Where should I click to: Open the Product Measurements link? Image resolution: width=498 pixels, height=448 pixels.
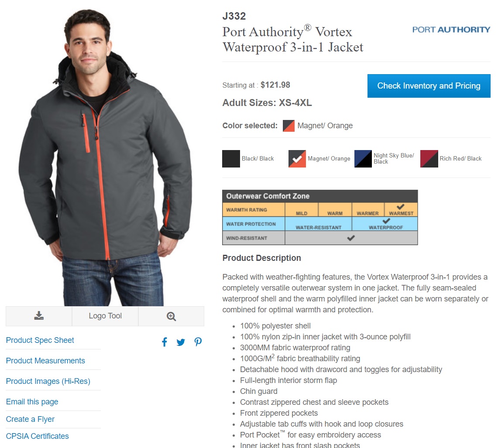tap(45, 361)
